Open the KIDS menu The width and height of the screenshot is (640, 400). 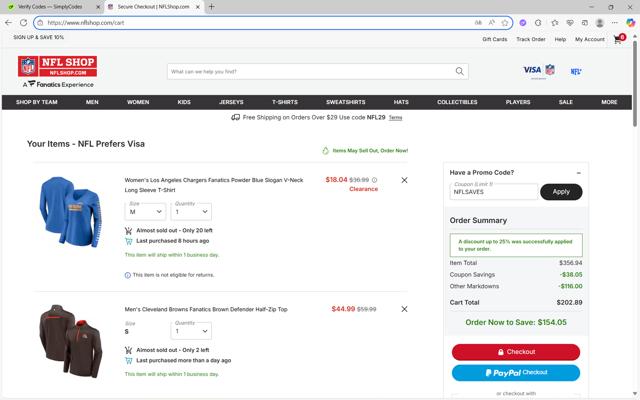click(184, 102)
